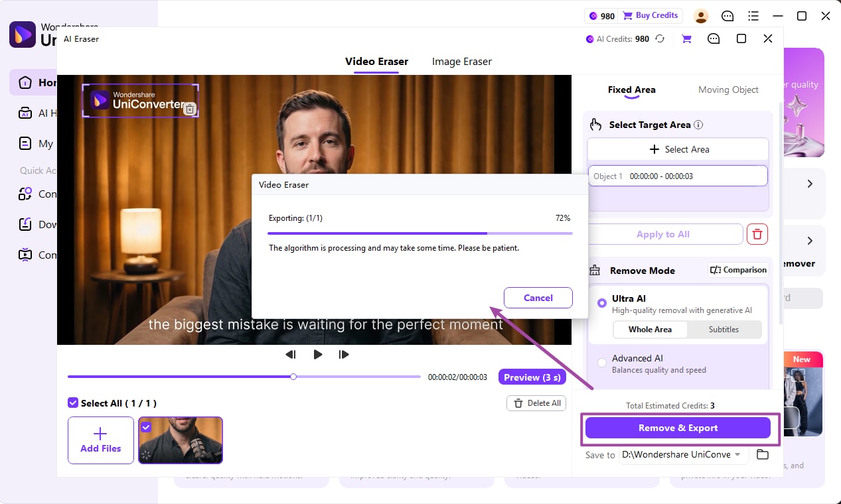Click the Apply to All button
This screenshot has width=841, height=504.
[x=663, y=234]
